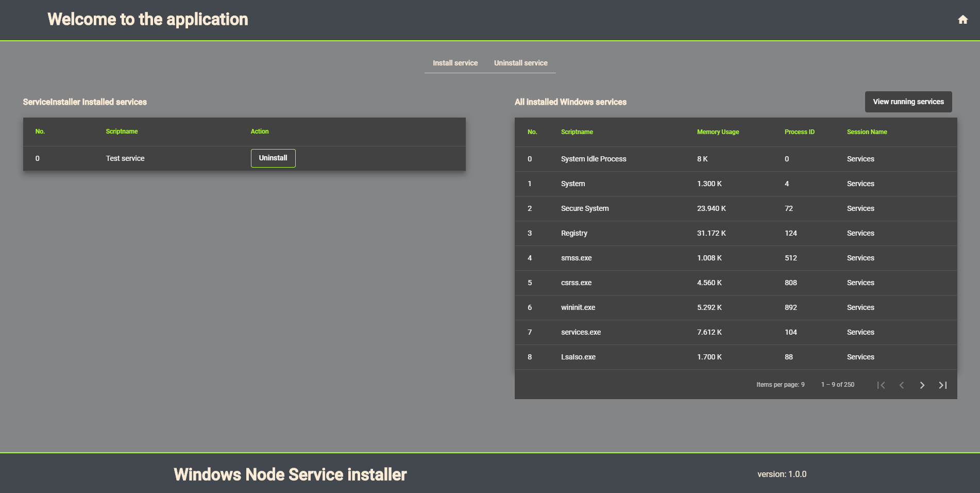Jump to last page of services
Screen dimensions: 980x493
943,385
